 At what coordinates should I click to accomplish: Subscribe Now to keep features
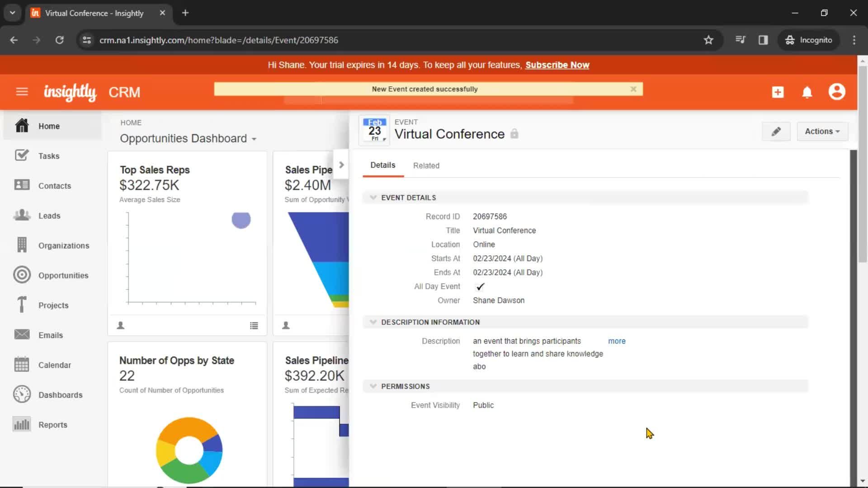557,65
